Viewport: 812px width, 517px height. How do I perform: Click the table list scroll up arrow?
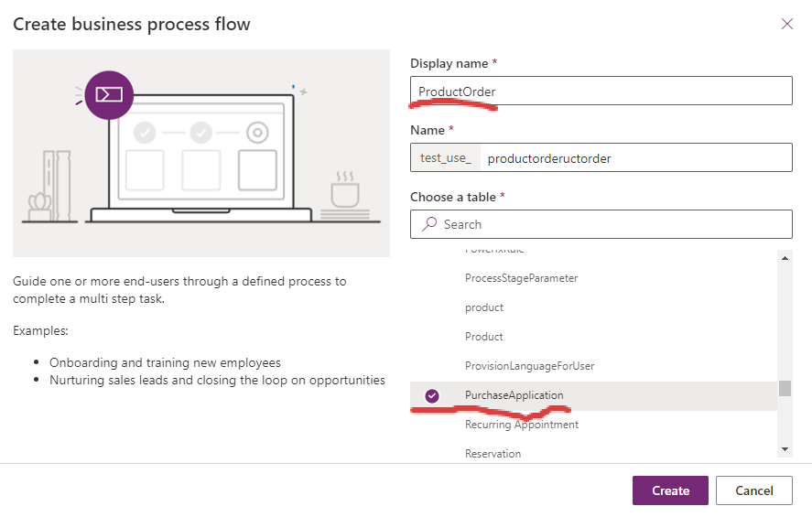785,258
